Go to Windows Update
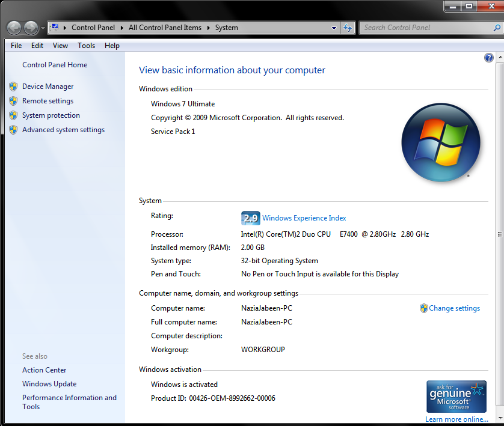Viewport: 504px width, 426px height. point(49,384)
